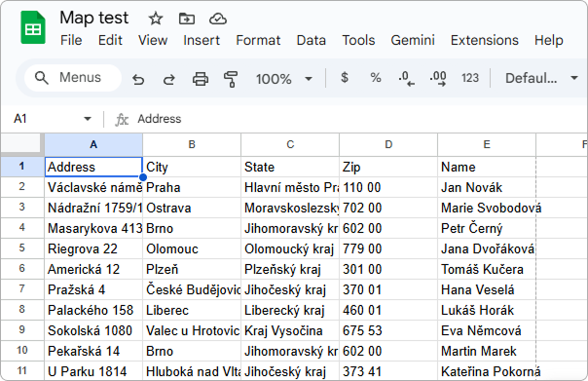The width and height of the screenshot is (588, 381).
Task: Select the cell Olomouc
Action: [x=192, y=248]
